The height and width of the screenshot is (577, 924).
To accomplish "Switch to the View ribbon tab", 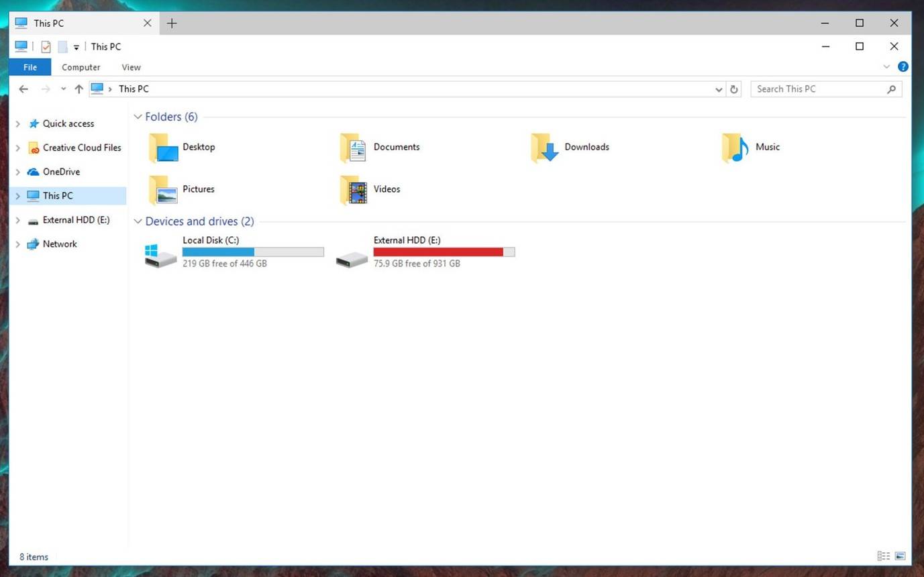I will point(131,67).
